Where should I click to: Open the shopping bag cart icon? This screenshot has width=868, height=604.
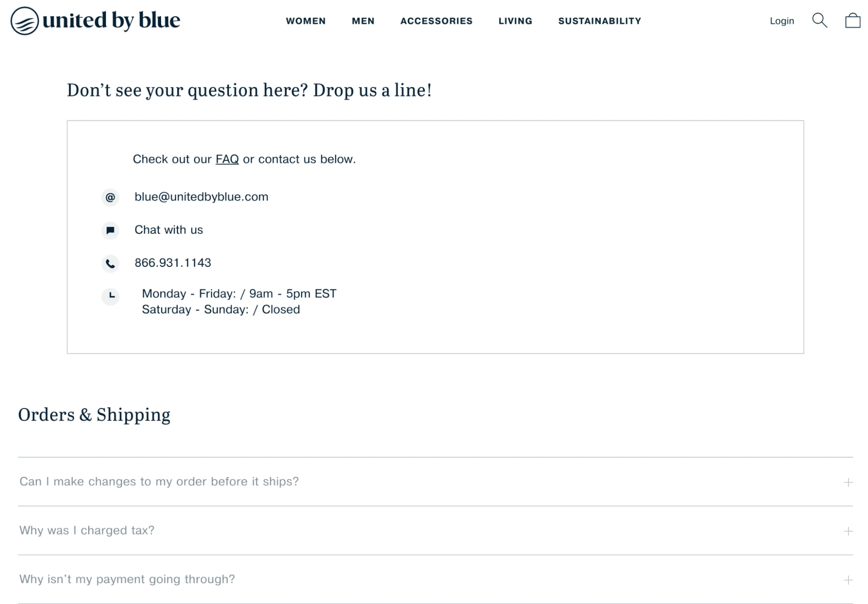852,20
